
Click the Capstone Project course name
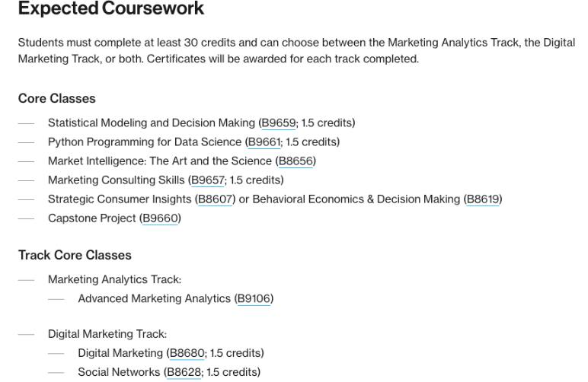pos(91,218)
